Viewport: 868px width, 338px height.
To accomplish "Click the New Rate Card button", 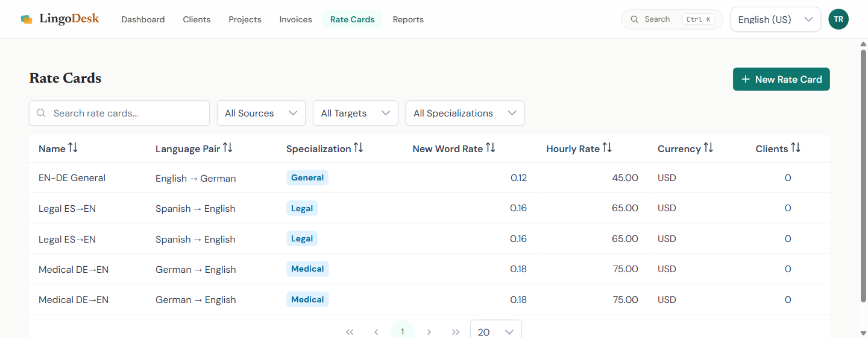I will 781,79.
